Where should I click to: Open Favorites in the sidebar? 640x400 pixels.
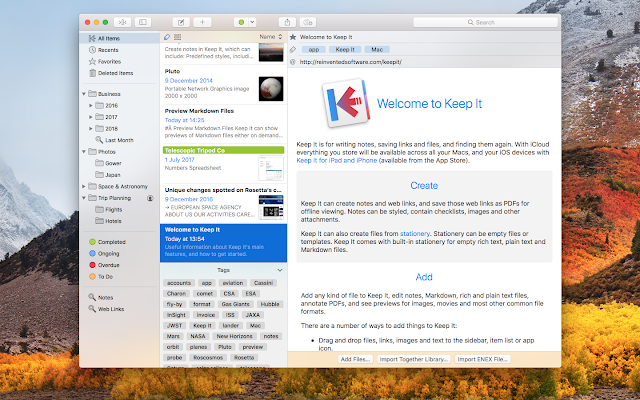click(119, 61)
